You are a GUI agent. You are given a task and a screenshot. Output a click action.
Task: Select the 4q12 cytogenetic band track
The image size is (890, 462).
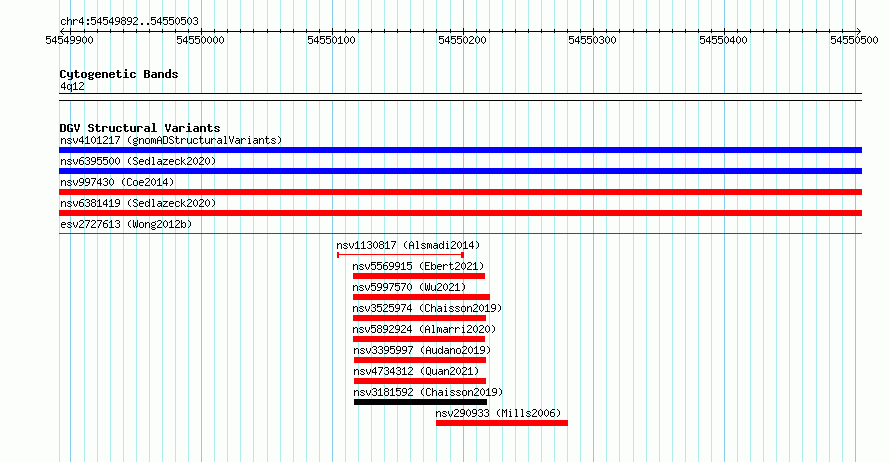[460, 97]
